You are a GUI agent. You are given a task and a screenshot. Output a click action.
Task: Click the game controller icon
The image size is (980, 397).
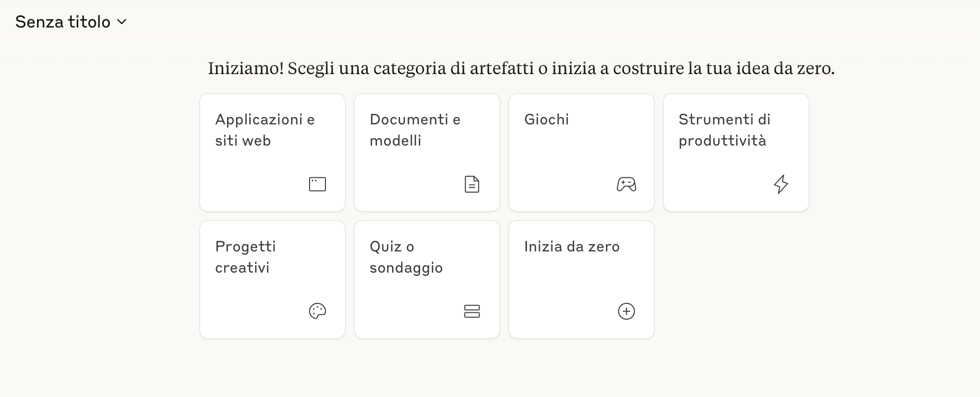click(x=626, y=184)
